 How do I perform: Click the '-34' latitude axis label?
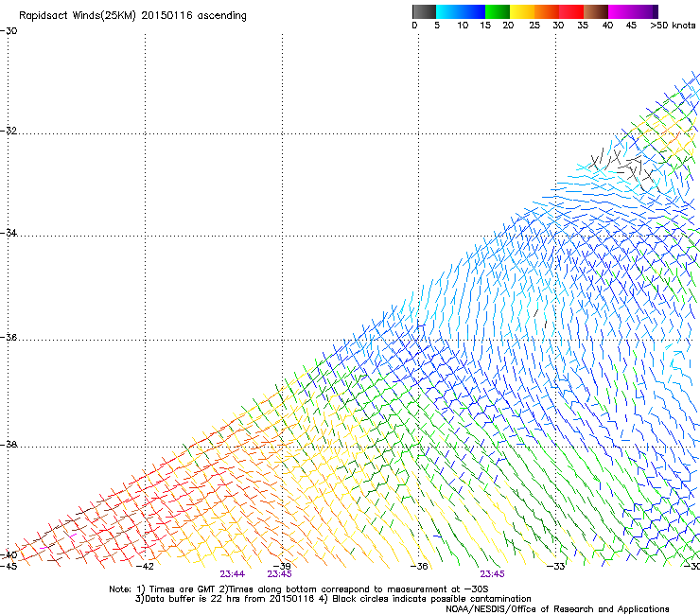(9, 233)
